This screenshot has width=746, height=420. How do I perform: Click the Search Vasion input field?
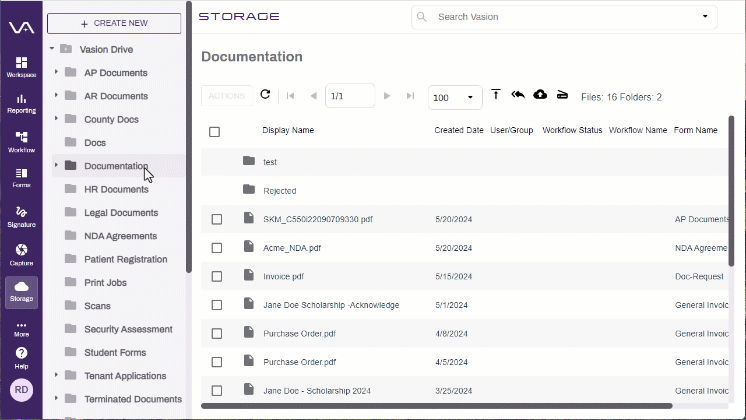click(x=564, y=17)
